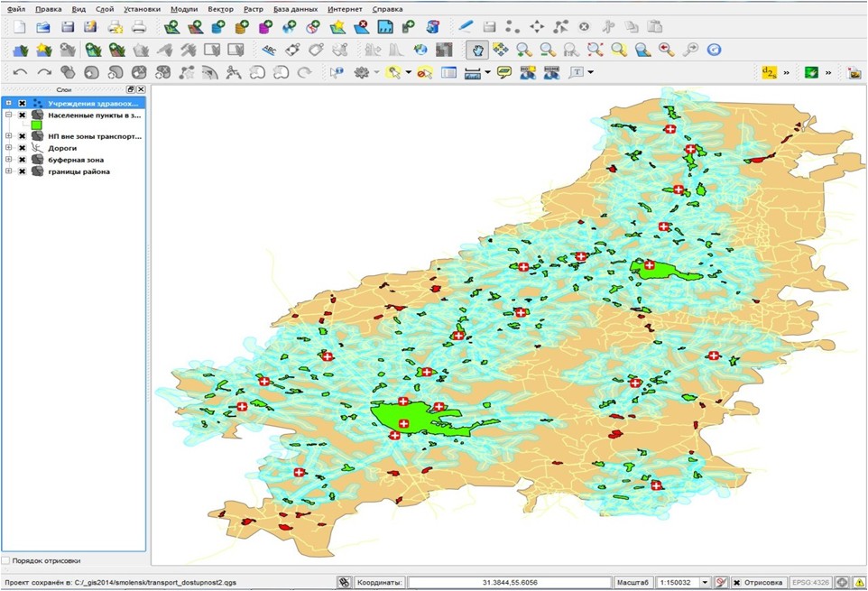The width and height of the screenshot is (868, 591).
Task: Open the Растр menu
Action: (254, 9)
